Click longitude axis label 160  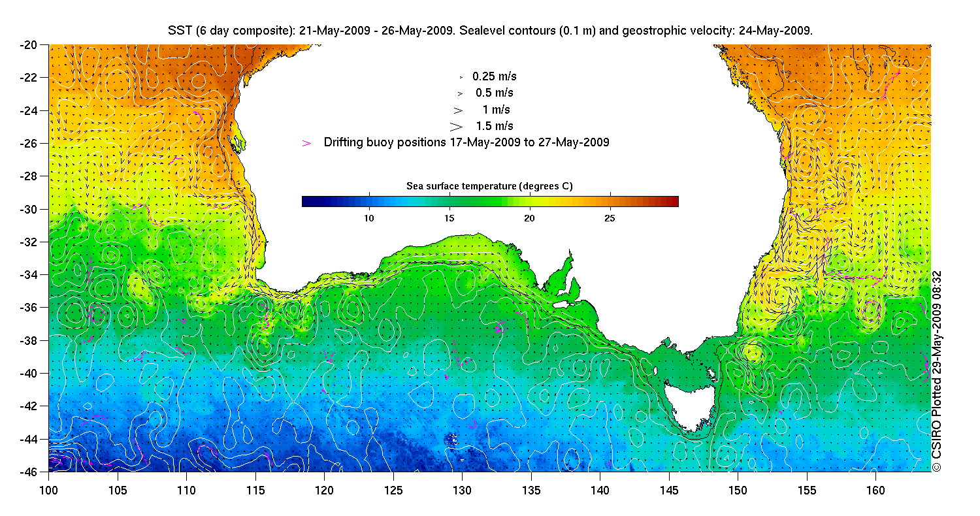click(875, 489)
